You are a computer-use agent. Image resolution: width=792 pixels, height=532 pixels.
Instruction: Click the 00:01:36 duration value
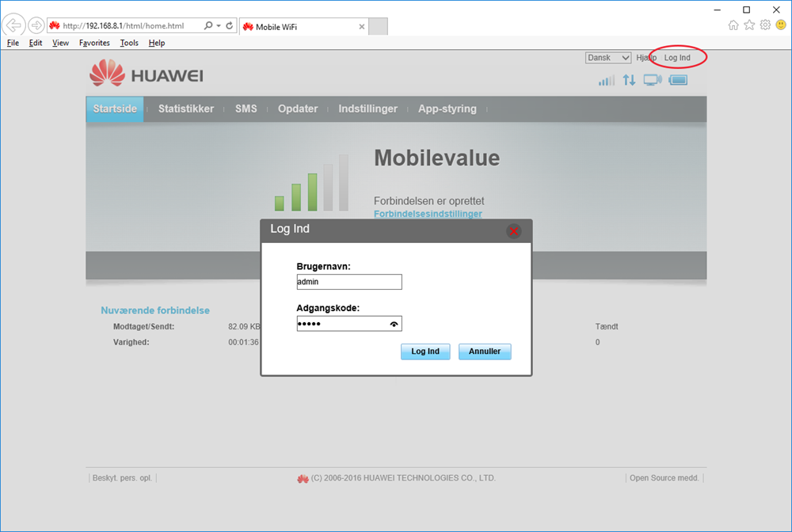243,342
